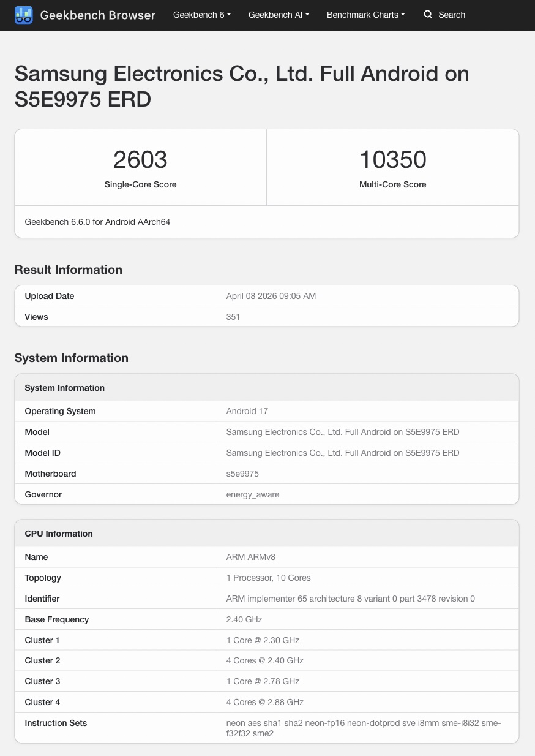Click the Geekbench logo icon

23,15
